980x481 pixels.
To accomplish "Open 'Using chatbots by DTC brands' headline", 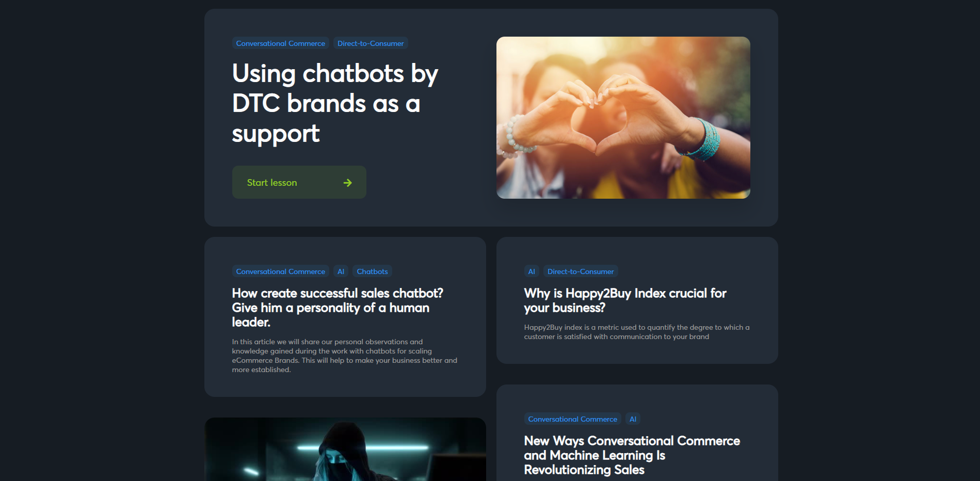I will click(335, 103).
